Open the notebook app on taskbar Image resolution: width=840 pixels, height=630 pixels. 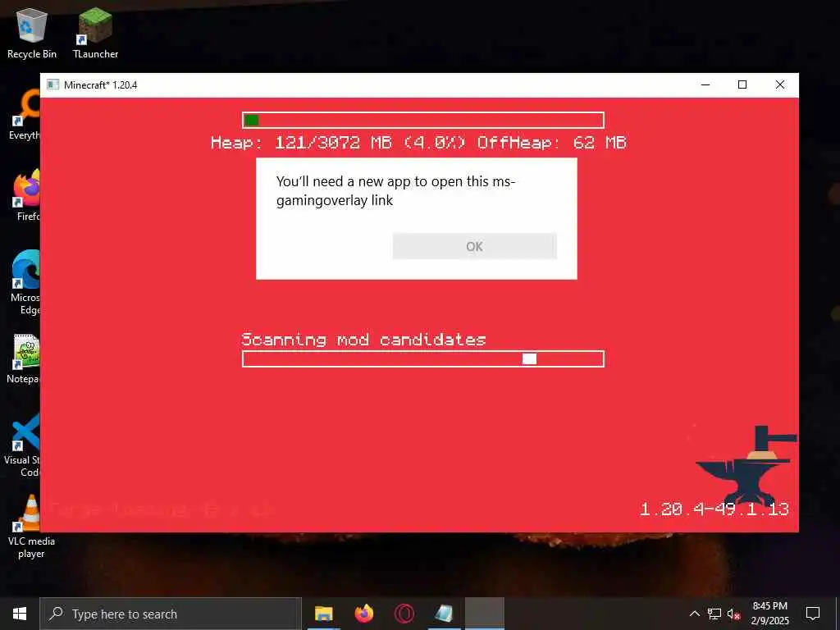coord(444,614)
